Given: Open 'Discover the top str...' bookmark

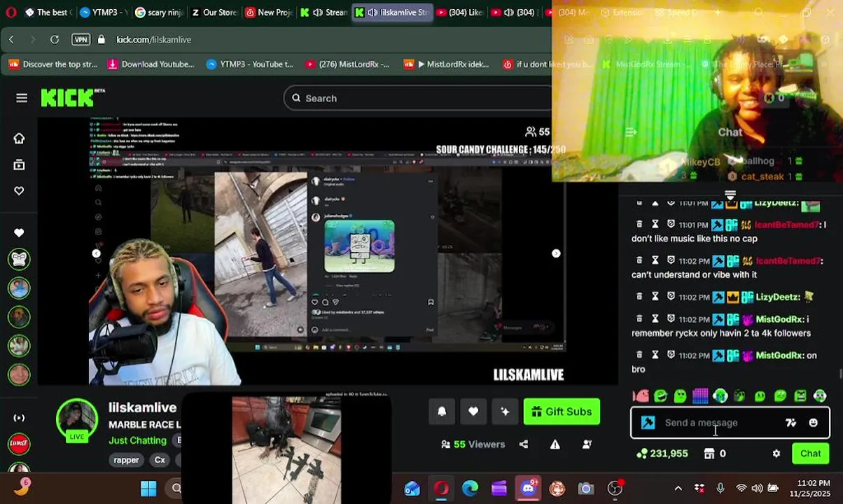Looking at the screenshot, I should [53, 64].
